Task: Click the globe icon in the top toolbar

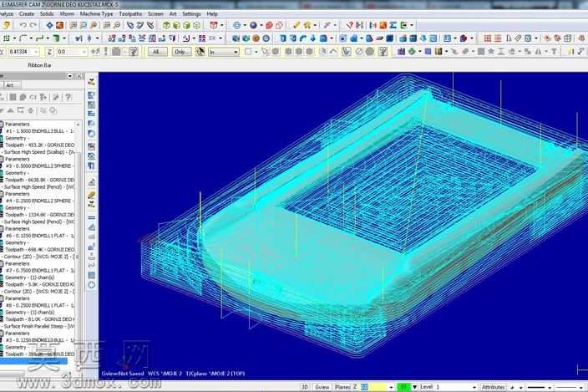Action: (236, 25)
